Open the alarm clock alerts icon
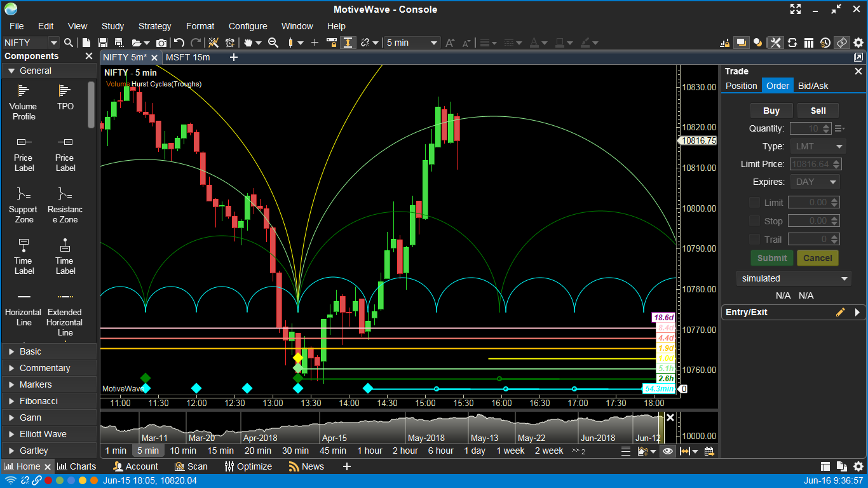 [x=230, y=43]
